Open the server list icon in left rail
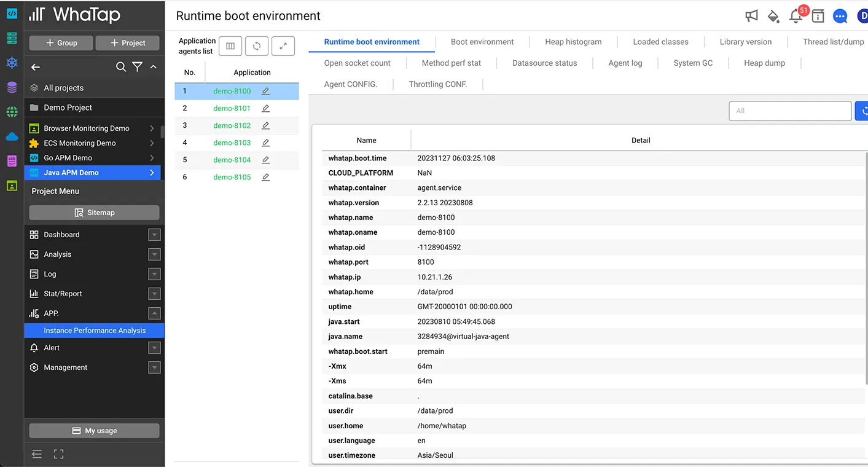 pos(12,38)
